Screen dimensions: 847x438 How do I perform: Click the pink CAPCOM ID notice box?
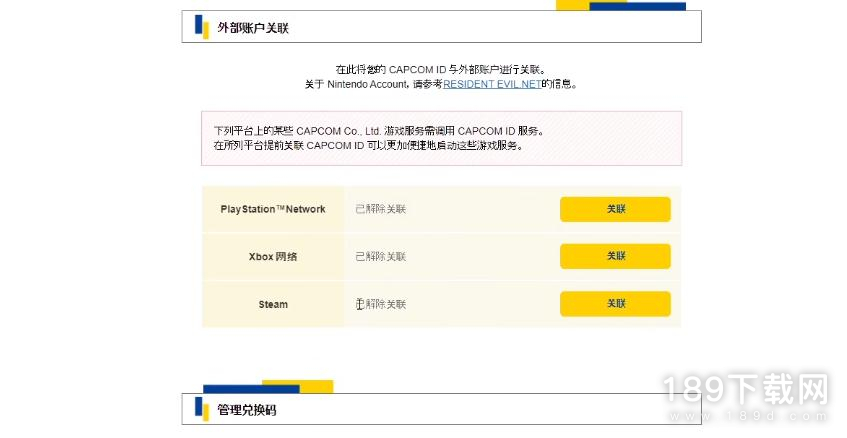(x=441, y=138)
